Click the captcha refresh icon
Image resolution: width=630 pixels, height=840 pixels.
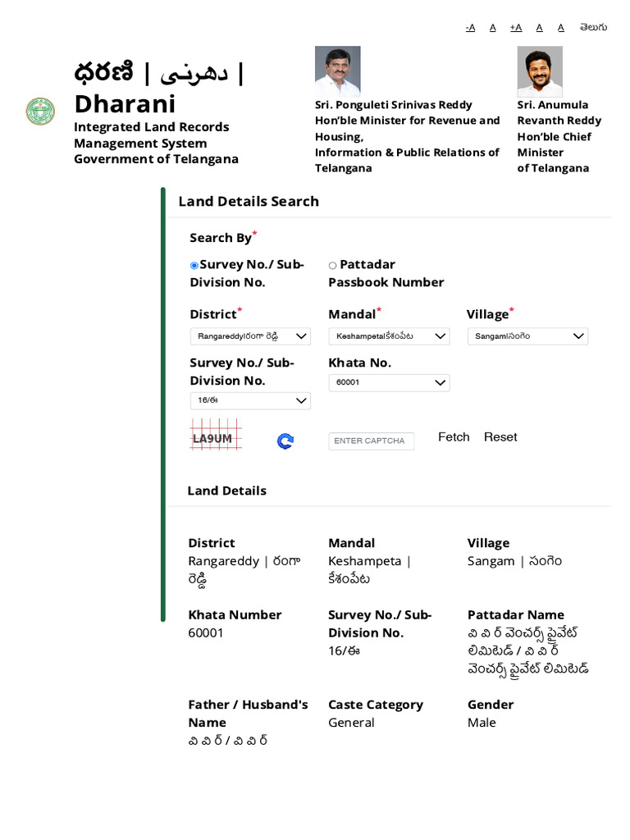(x=285, y=441)
